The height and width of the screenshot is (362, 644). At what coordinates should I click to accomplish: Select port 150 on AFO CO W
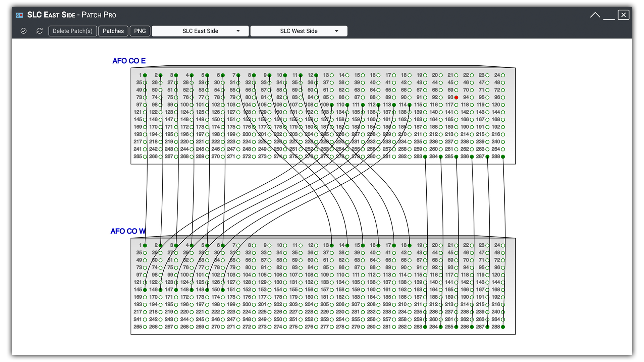[223, 290]
